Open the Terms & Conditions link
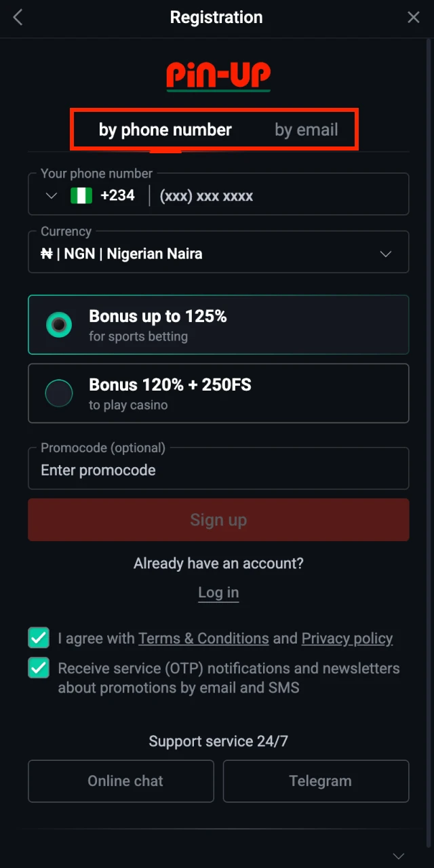The height and width of the screenshot is (868, 434). click(203, 638)
